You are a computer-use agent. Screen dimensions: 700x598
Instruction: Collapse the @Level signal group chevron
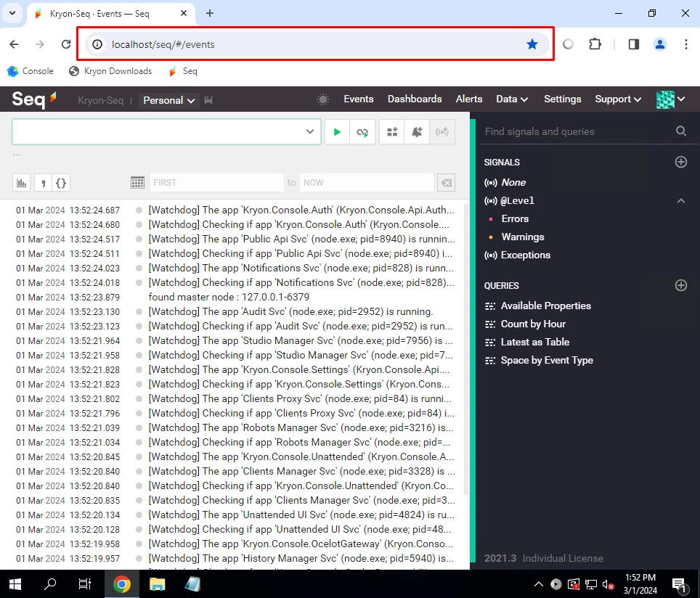tap(681, 201)
